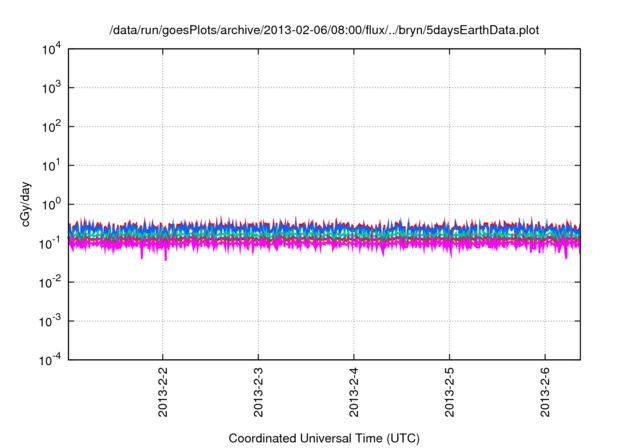The width and height of the screenshot is (640, 448).
Task: Select the 2013-2-6 date tick label
Action: coord(544,395)
